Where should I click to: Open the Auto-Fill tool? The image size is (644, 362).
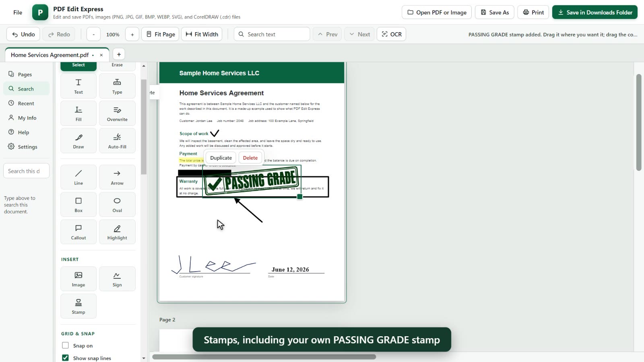[117, 140]
